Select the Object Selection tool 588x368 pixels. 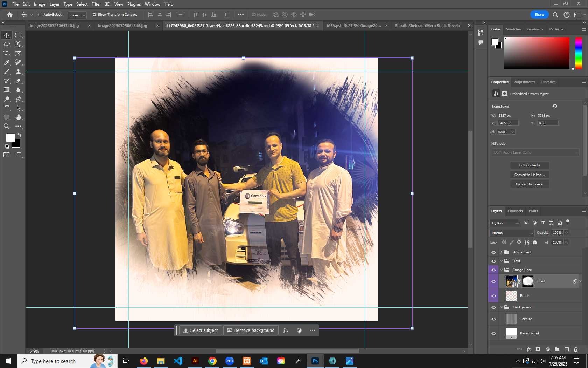pyautogui.click(x=18, y=44)
